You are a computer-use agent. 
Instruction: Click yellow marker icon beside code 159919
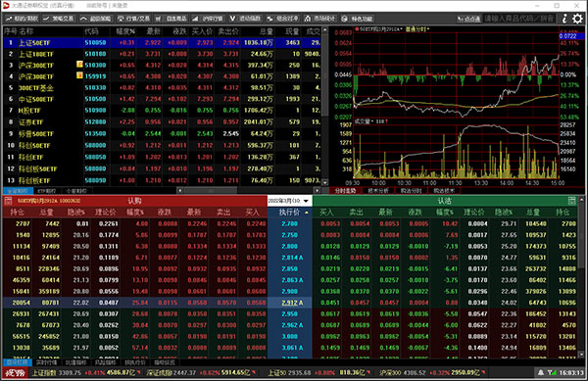(x=79, y=75)
